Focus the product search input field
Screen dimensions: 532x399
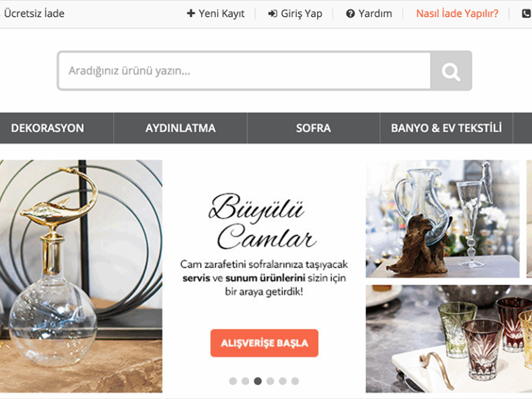tap(244, 71)
